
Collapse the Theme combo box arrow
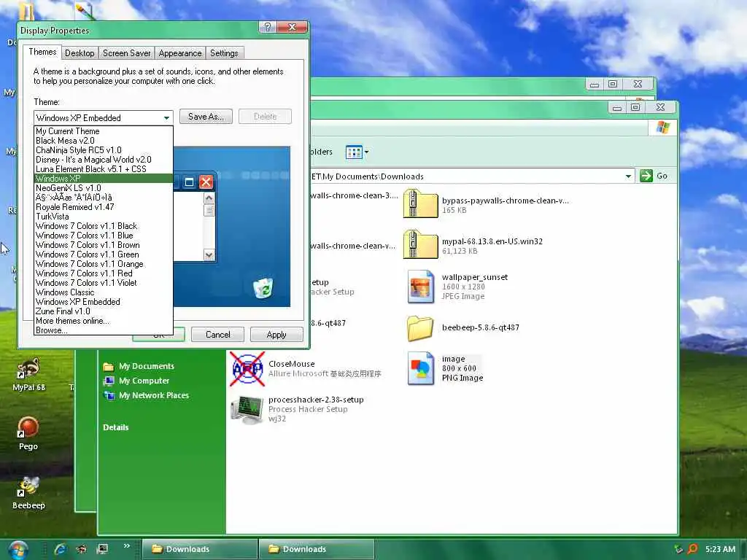[166, 117]
